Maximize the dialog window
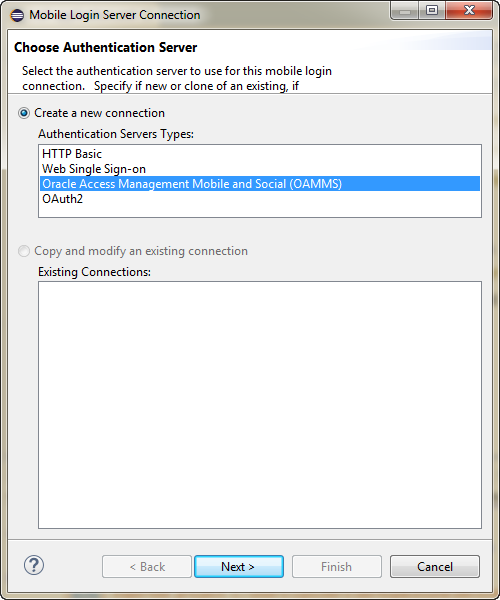The image size is (500, 600). [432, 11]
